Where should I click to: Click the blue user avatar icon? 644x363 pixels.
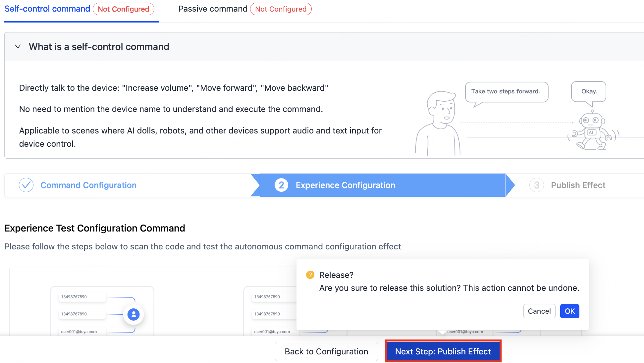click(134, 314)
